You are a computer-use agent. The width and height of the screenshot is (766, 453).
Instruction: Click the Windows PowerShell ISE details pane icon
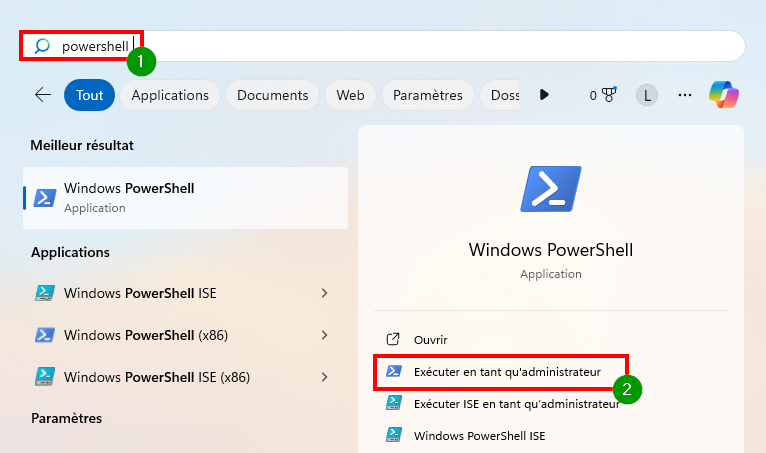[x=394, y=434]
